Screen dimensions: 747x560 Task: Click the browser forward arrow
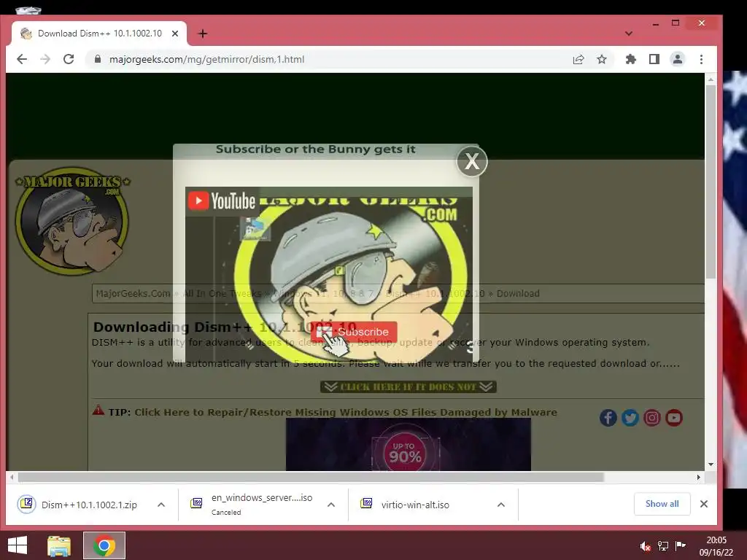coord(45,59)
